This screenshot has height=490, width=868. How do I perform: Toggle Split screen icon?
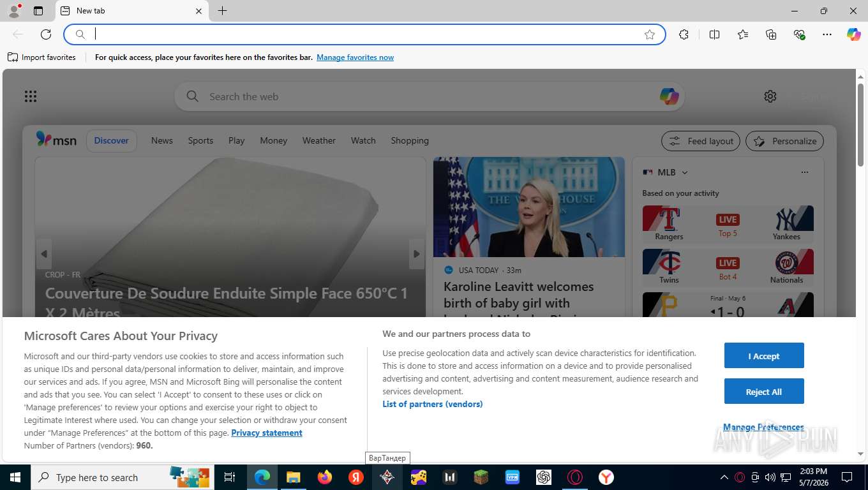tap(714, 34)
